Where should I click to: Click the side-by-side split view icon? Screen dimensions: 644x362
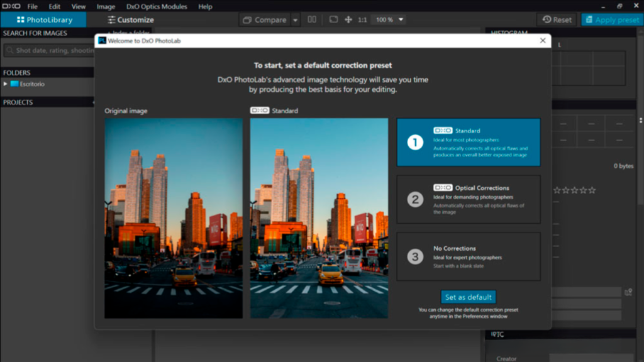[x=312, y=19]
